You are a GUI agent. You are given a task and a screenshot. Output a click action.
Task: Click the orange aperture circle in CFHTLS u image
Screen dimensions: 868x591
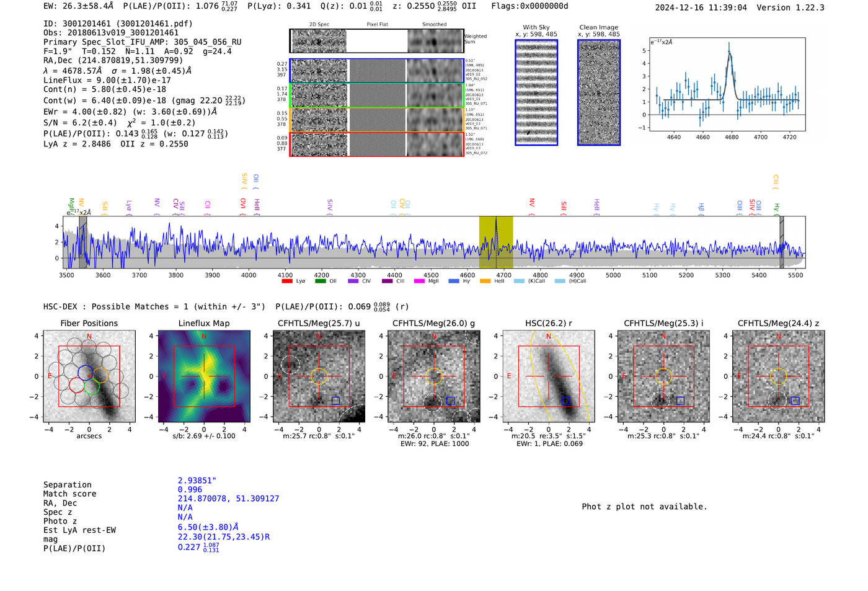point(319,376)
